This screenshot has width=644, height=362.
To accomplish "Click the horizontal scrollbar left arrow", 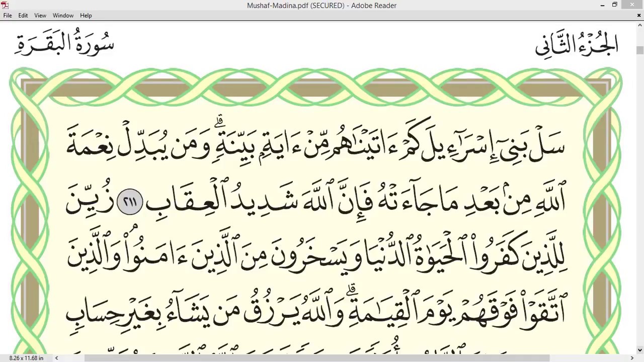I will point(56,358).
